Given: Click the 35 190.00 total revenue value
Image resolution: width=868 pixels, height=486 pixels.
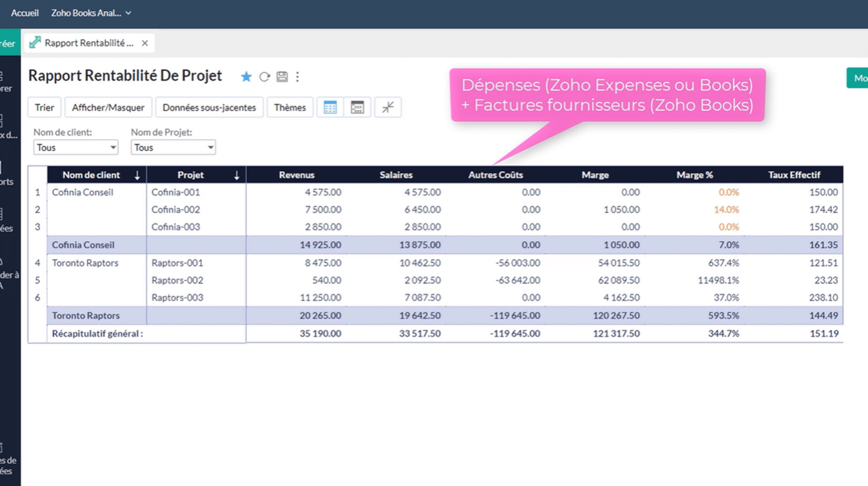Looking at the screenshot, I should pyautogui.click(x=320, y=334).
